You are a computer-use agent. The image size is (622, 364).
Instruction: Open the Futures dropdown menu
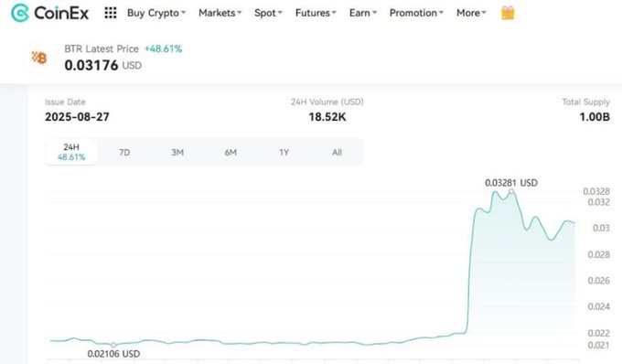click(x=316, y=13)
